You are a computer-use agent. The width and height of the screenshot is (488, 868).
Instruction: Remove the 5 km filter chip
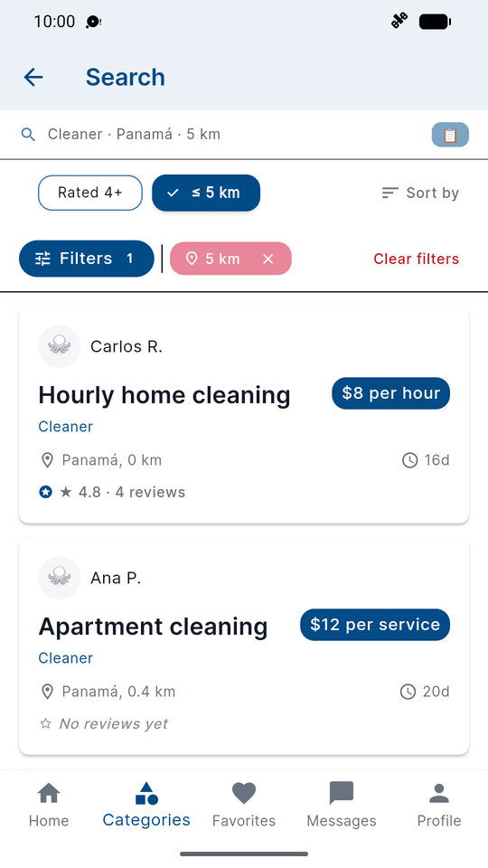click(x=267, y=259)
